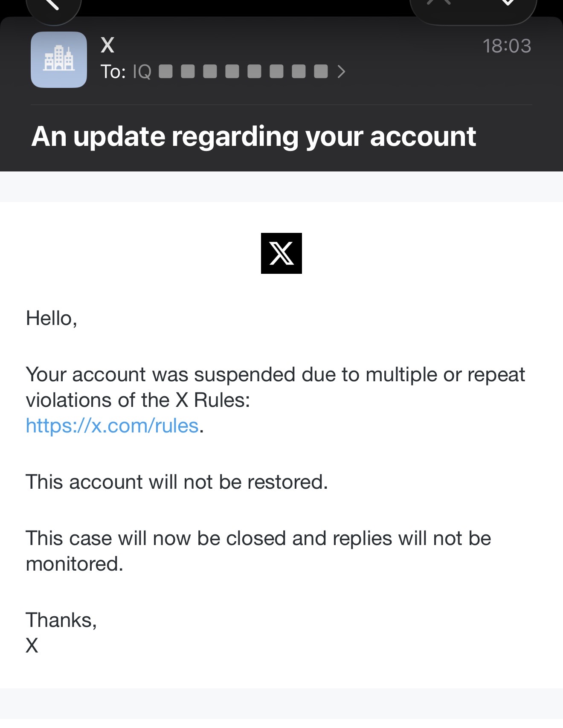The width and height of the screenshot is (563, 728).
Task: Tap sender name X in the header
Action: click(x=107, y=45)
